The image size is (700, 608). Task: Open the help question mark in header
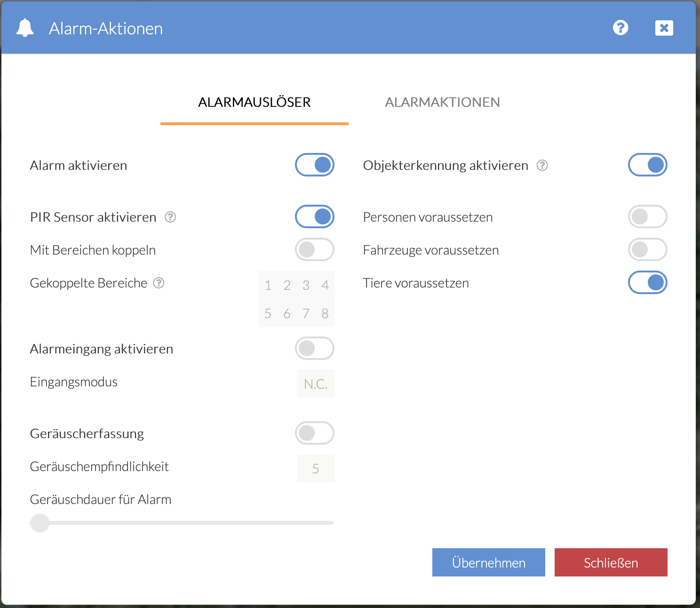pos(620,28)
